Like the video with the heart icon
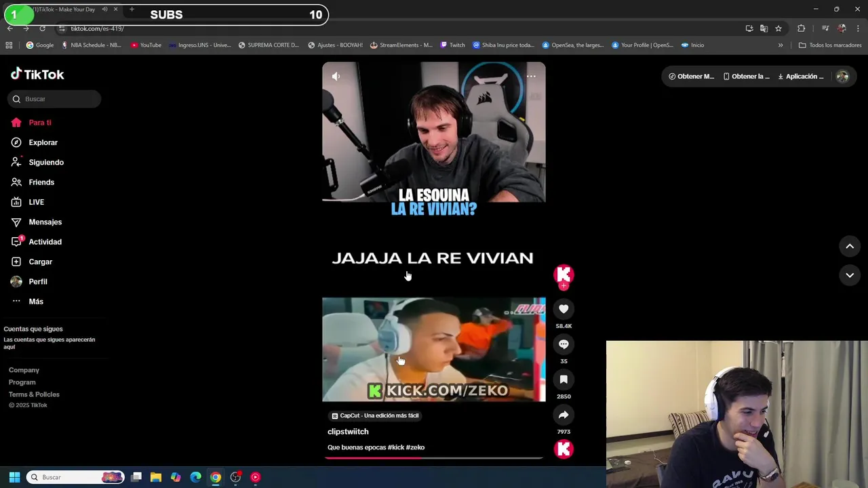Screen dimensions: 868x488 coord(564,309)
